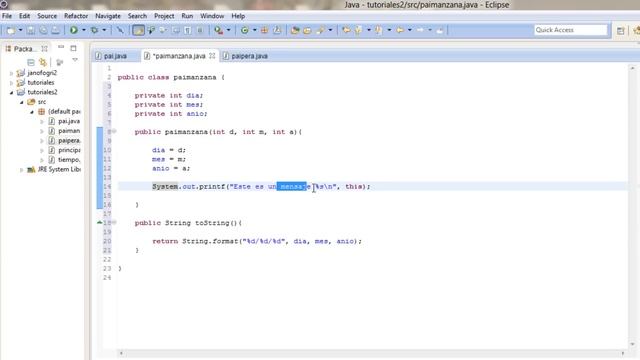The height and width of the screenshot is (360, 640).
Task: Open the Project menu
Action: click(x=164, y=16)
